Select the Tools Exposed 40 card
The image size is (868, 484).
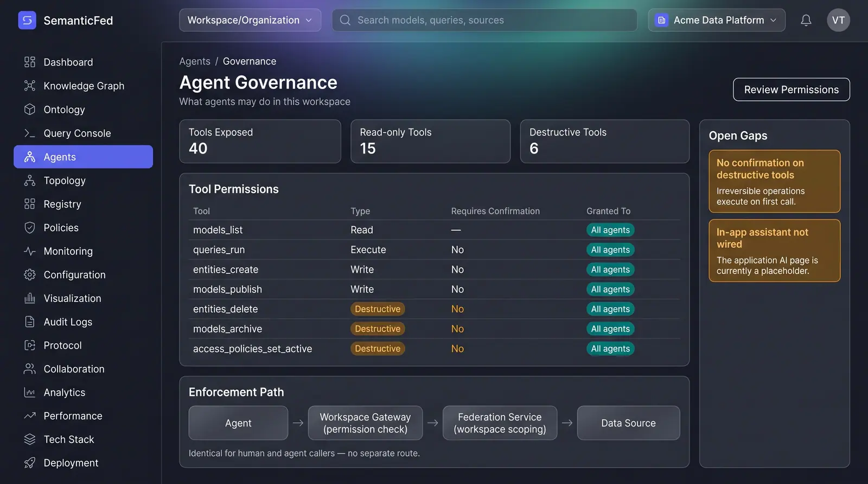click(x=260, y=141)
